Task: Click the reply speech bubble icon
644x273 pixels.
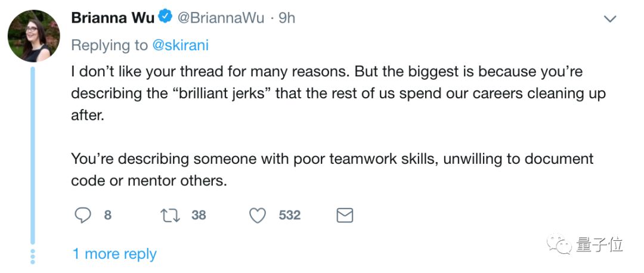Action: tap(83, 215)
